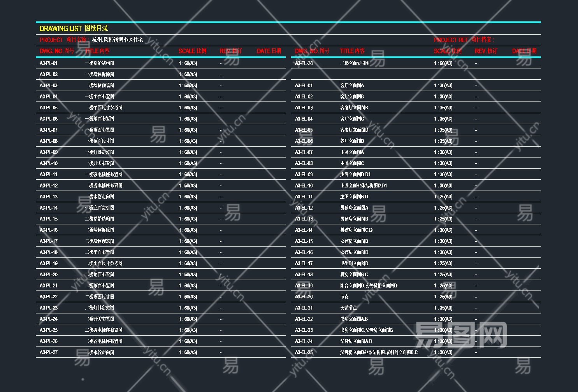578x392 pixels.
Task: Click drawing number "A3-PL-12"
Action: (49, 185)
